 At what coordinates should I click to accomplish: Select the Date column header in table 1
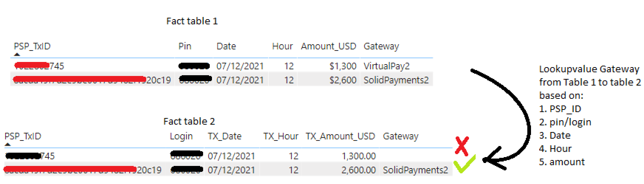point(226,46)
